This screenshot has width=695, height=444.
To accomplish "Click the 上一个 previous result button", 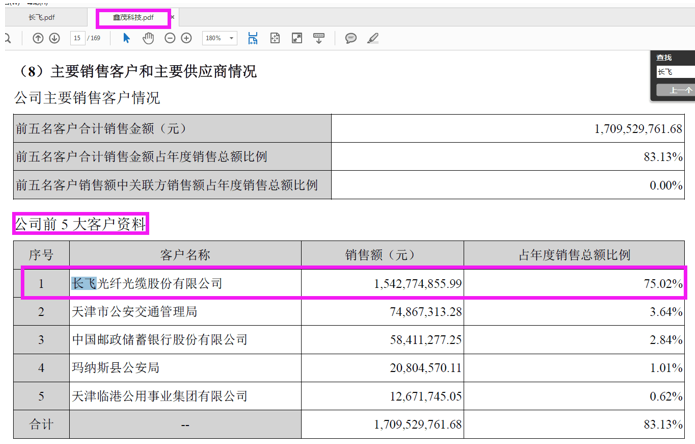I will click(x=675, y=90).
